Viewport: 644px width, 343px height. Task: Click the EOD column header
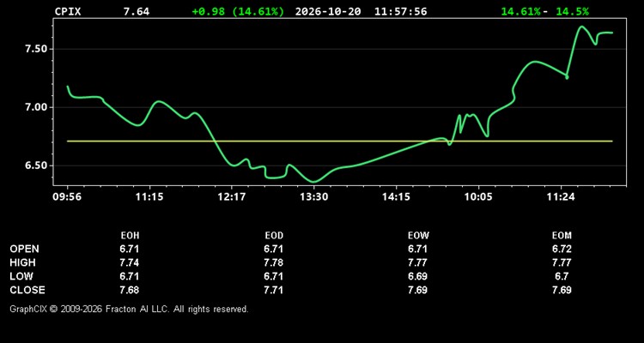click(x=274, y=236)
